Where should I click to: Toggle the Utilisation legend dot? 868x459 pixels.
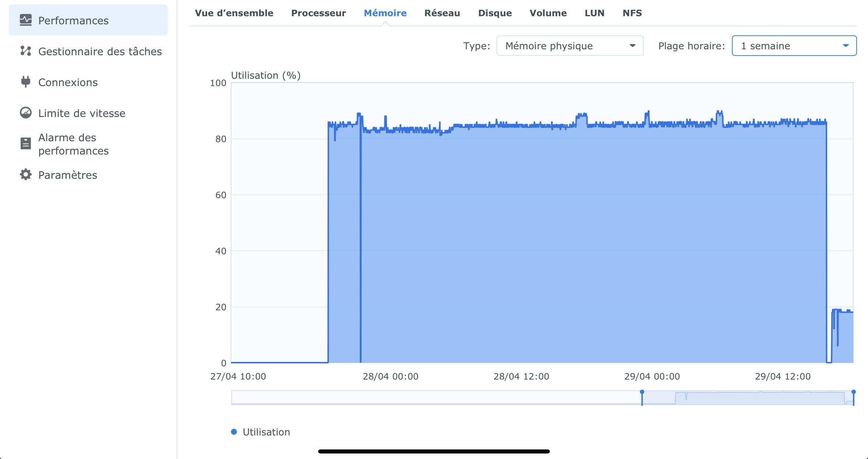234,432
